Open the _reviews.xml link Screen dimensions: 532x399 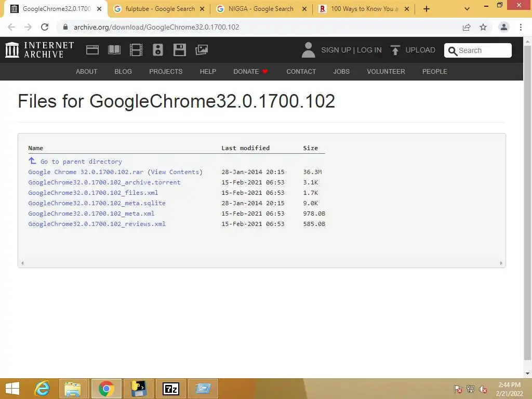click(97, 224)
